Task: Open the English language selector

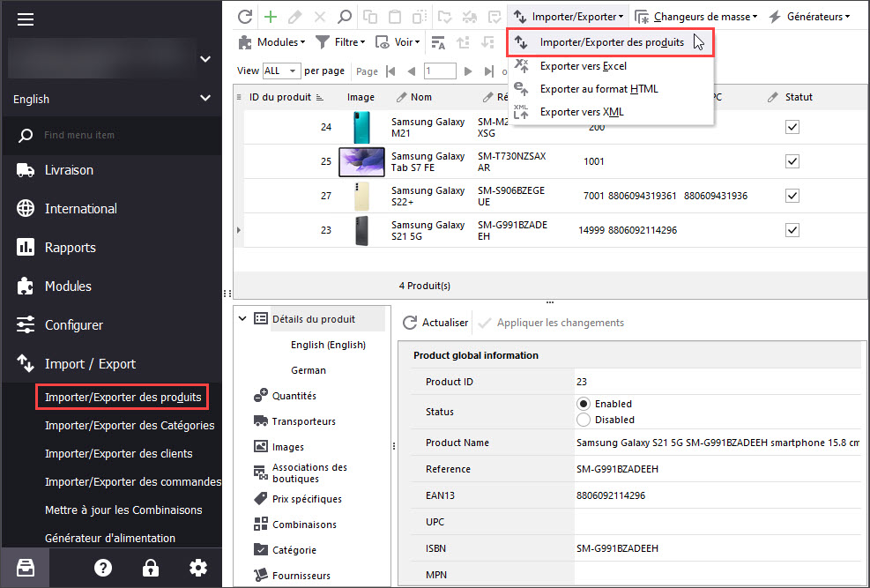Action: coord(111,99)
